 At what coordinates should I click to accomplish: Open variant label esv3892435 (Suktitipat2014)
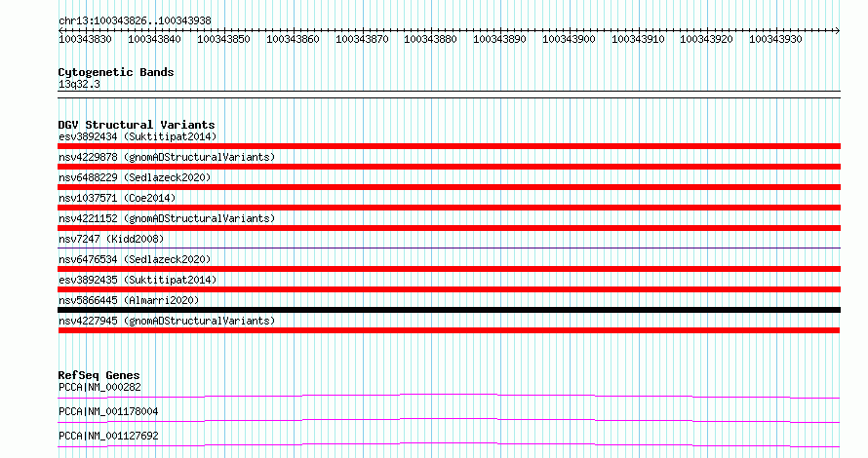click(x=138, y=280)
